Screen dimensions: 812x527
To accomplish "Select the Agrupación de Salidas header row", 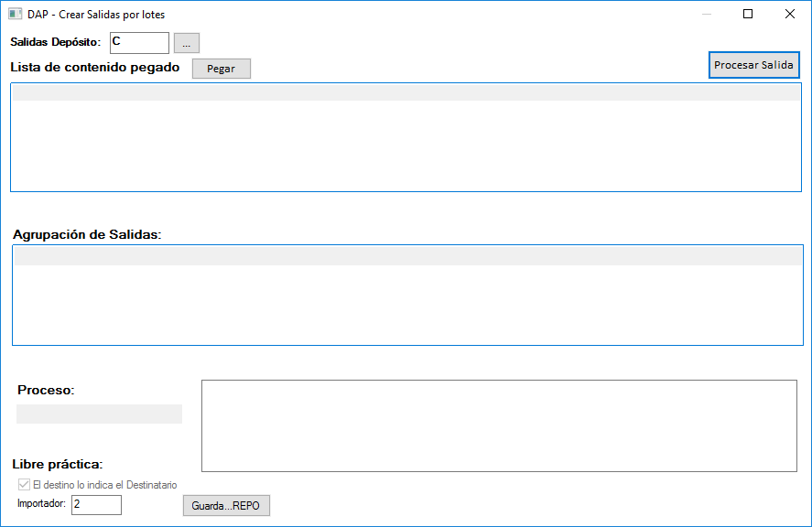I will click(x=407, y=257).
